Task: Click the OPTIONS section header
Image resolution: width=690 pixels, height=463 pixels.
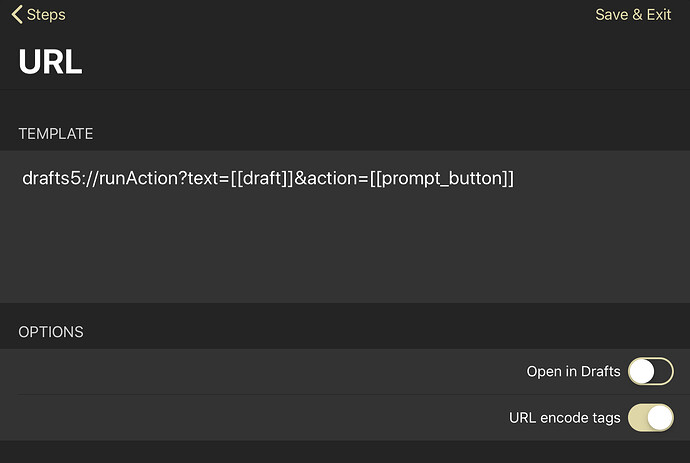Action: pos(51,332)
